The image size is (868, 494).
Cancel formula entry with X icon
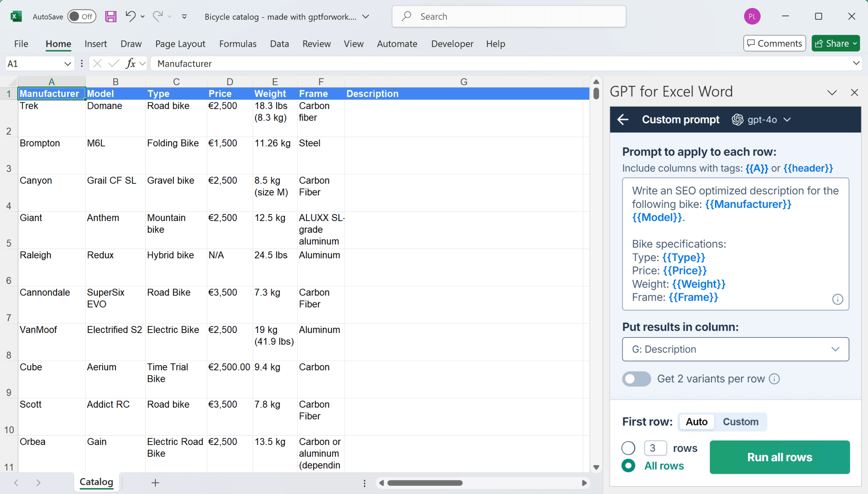[x=97, y=64]
